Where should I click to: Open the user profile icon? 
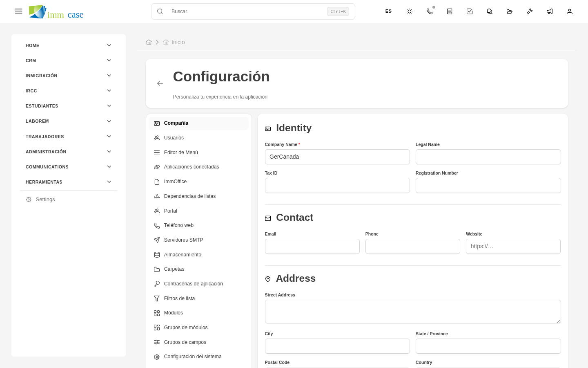point(570,11)
